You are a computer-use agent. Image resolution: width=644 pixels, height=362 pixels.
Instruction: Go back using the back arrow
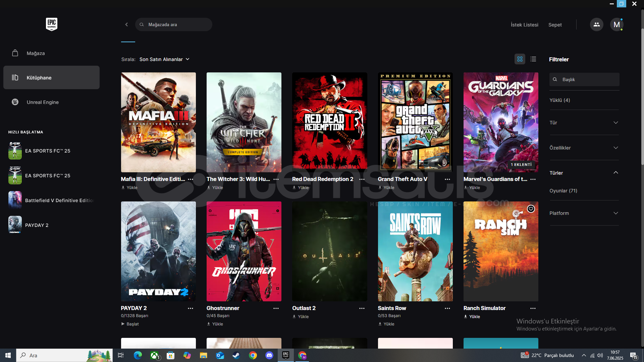[126, 24]
